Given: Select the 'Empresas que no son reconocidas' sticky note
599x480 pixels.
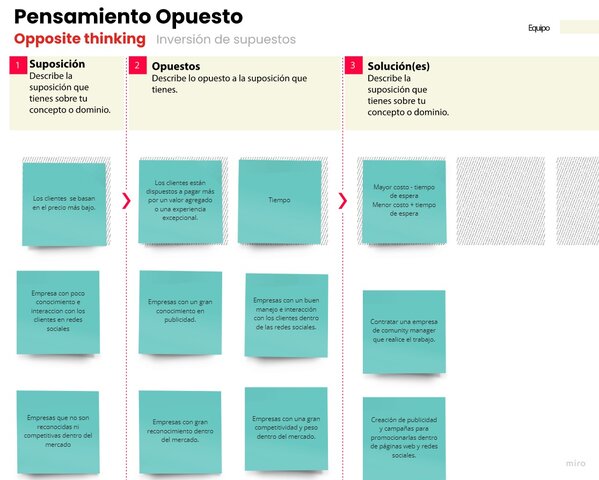Looking at the screenshot, I should (x=58, y=432).
